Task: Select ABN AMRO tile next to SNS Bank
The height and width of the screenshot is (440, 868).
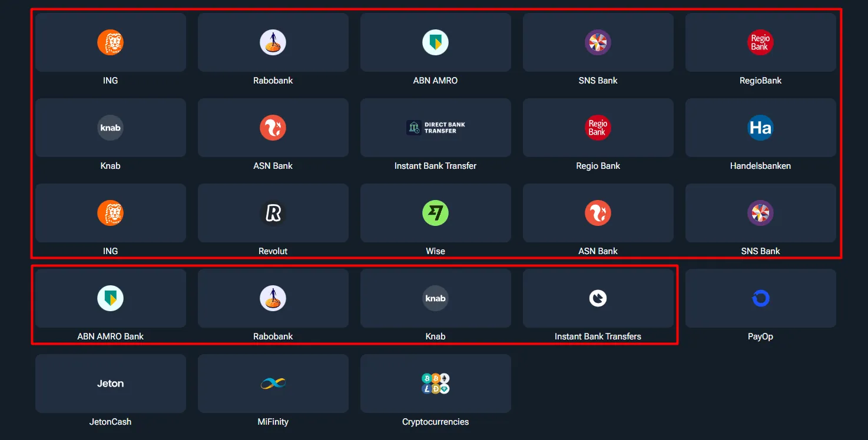Action: pyautogui.click(x=435, y=42)
